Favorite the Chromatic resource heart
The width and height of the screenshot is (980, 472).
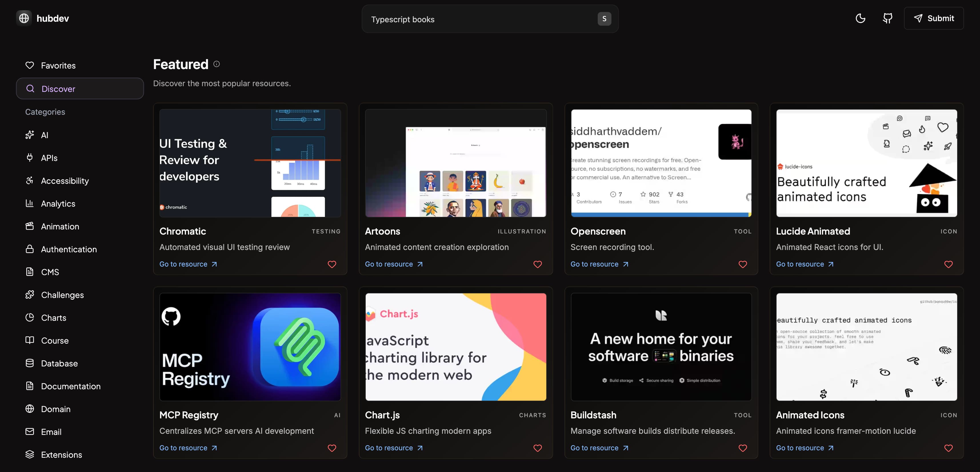coord(332,264)
